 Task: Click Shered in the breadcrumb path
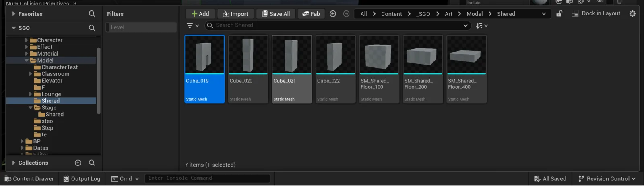(x=506, y=14)
